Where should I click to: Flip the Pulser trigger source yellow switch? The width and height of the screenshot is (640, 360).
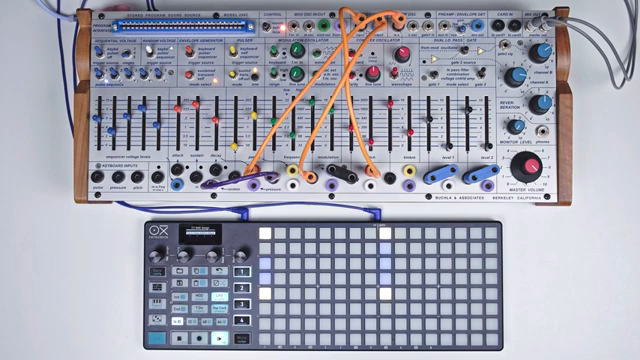tap(233, 51)
